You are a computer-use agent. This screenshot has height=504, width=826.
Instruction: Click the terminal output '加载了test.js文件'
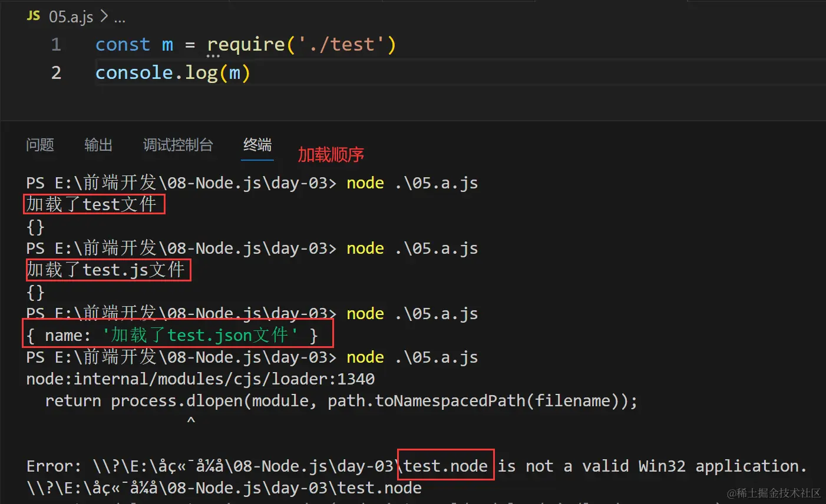[106, 270]
